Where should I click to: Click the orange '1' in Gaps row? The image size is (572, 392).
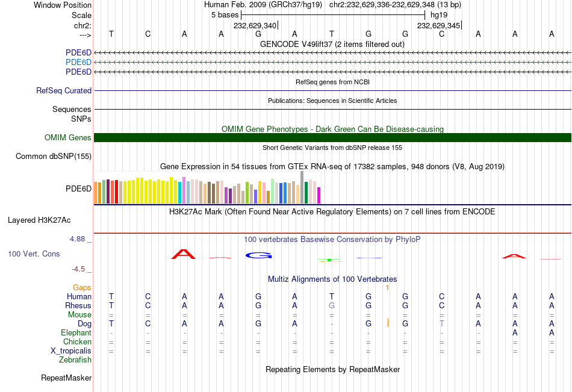(x=387, y=288)
